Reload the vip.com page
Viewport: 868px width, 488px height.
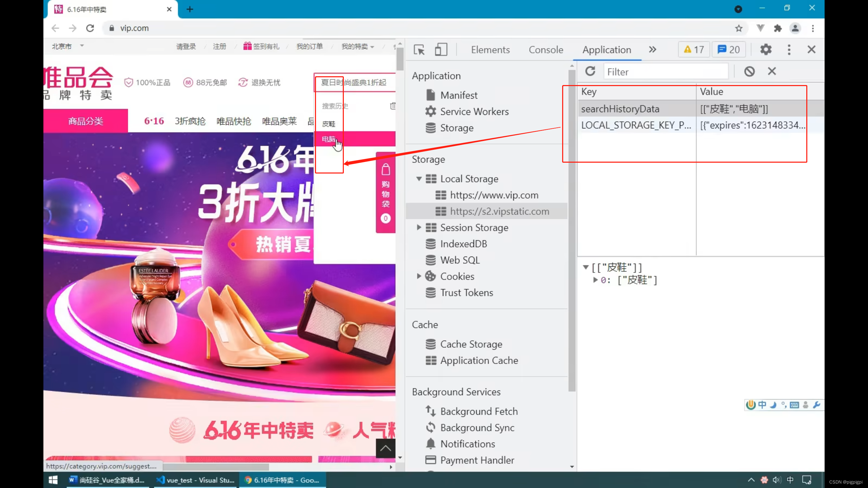(x=90, y=28)
